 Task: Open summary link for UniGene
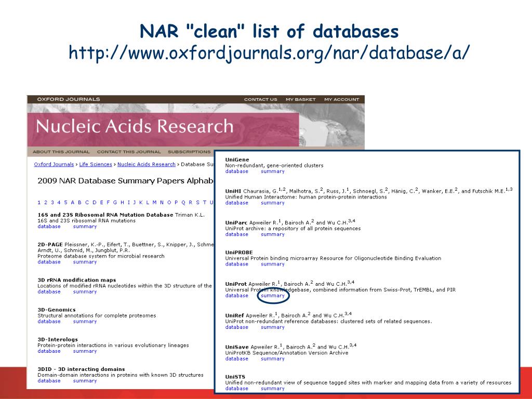[x=272, y=171]
